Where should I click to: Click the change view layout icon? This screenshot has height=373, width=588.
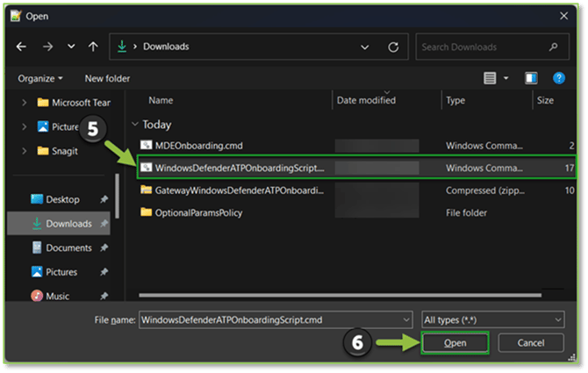pyautogui.click(x=491, y=78)
